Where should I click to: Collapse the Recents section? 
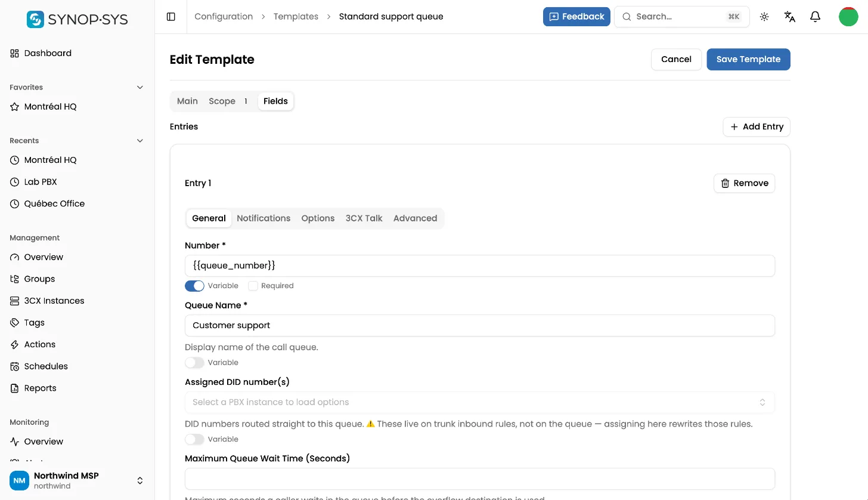tap(140, 141)
